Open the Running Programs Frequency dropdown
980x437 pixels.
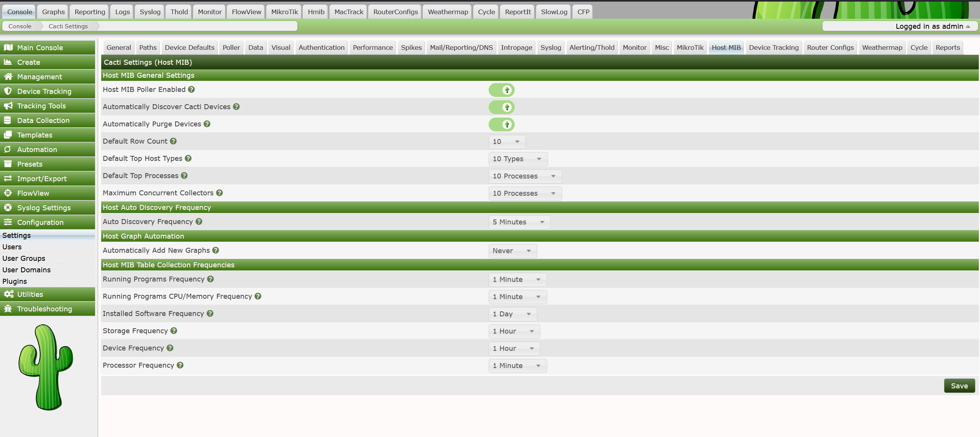[x=518, y=280]
